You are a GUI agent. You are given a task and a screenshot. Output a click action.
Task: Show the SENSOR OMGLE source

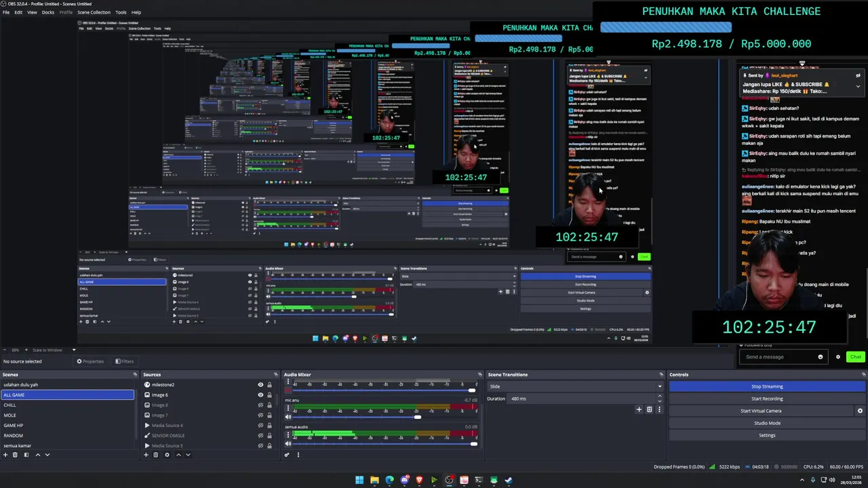pos(260,436)
